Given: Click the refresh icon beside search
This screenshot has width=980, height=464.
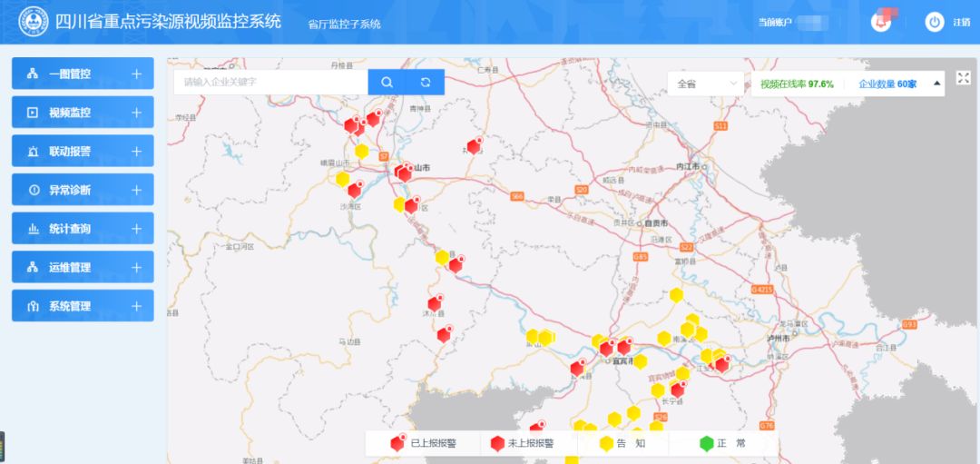Looking at the screenshot, I should click(426, 82).
